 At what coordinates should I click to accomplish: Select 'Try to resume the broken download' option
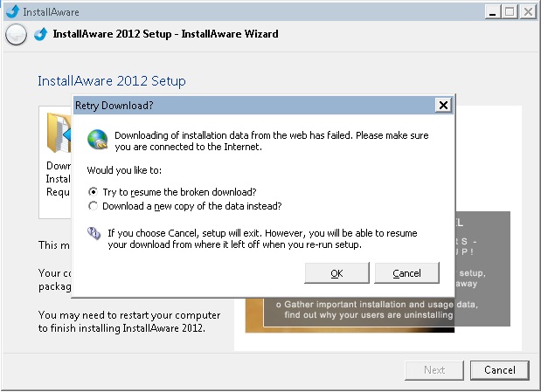point(172,192)
